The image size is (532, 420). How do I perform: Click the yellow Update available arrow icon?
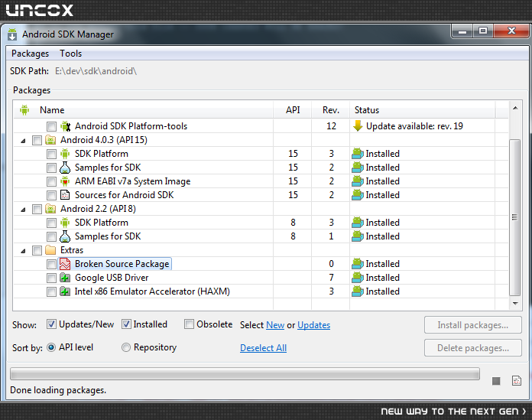point(358,126)
